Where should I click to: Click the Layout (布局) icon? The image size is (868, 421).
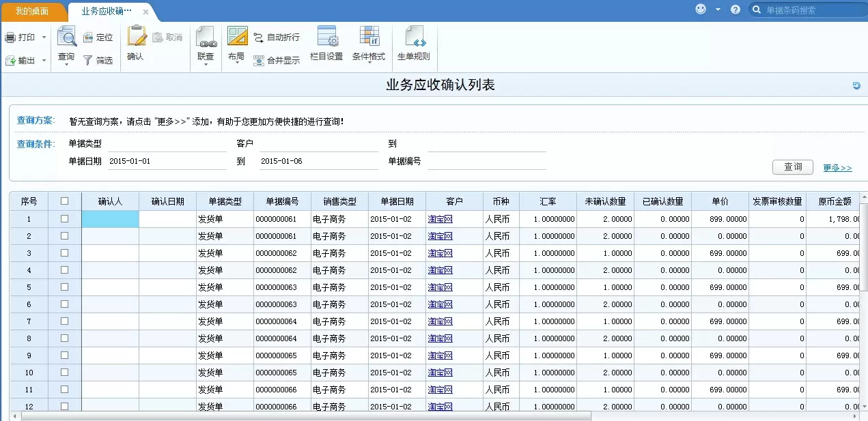click(x=237, y=36)
